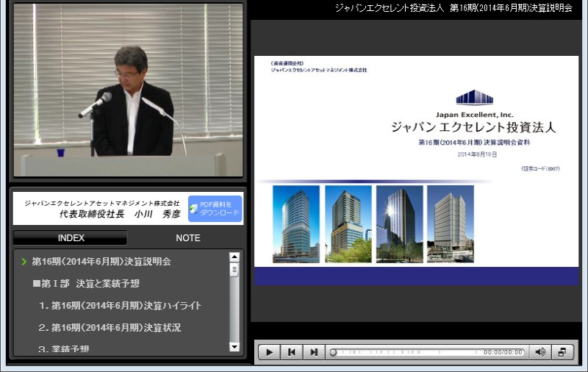Click the index scrollbar down arrow
This screenshot has width=588, height=372.
coord(234,347)
